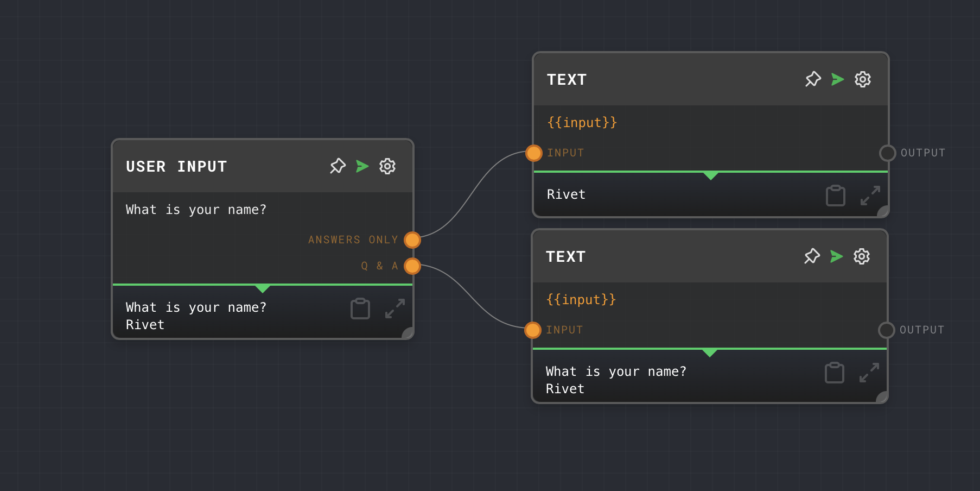Pin the lower Text node
Screen dimensions: 980x491
point(812,256)
